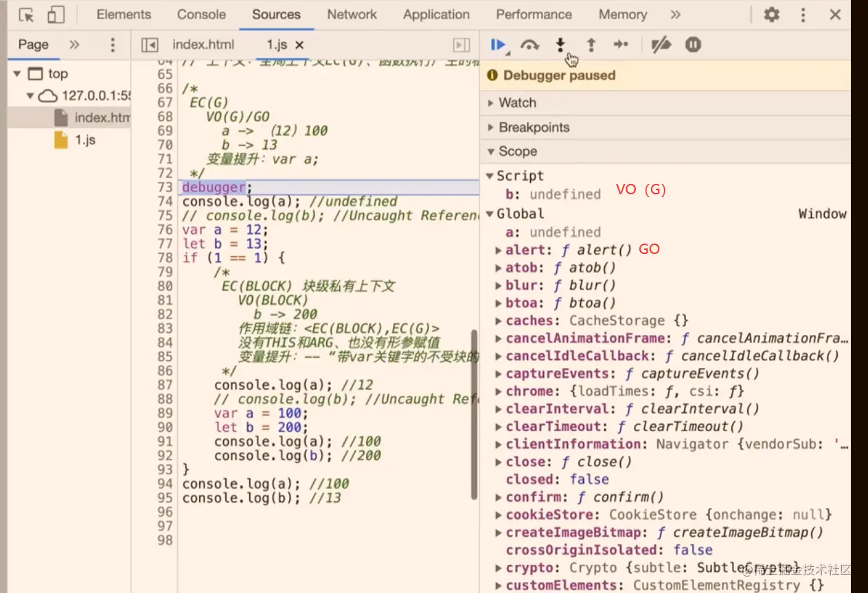
Task: Collapse the Scope section
Action: [517, 152]
